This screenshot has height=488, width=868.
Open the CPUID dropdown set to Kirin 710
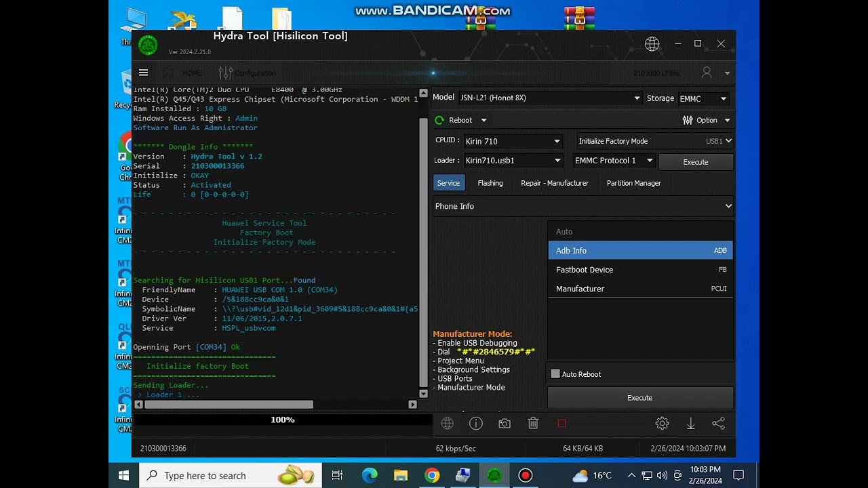click(x=513, y=142)
